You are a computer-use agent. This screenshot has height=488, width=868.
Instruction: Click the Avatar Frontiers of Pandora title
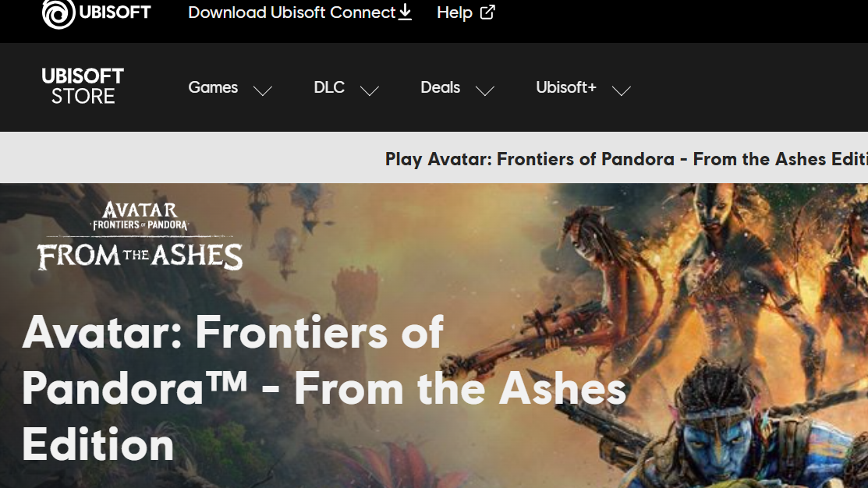coord(324,388)
